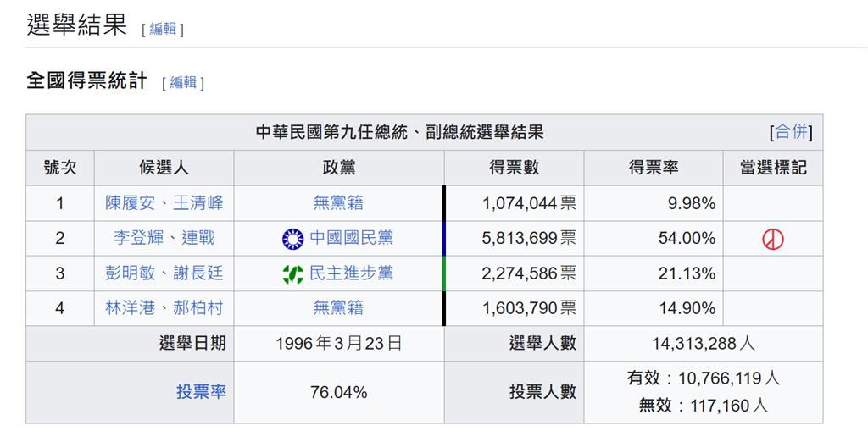The width and height of the screenshot is (868, 442).
Task: Open the 民主進步黨 party link
Action: click(351, 273)
